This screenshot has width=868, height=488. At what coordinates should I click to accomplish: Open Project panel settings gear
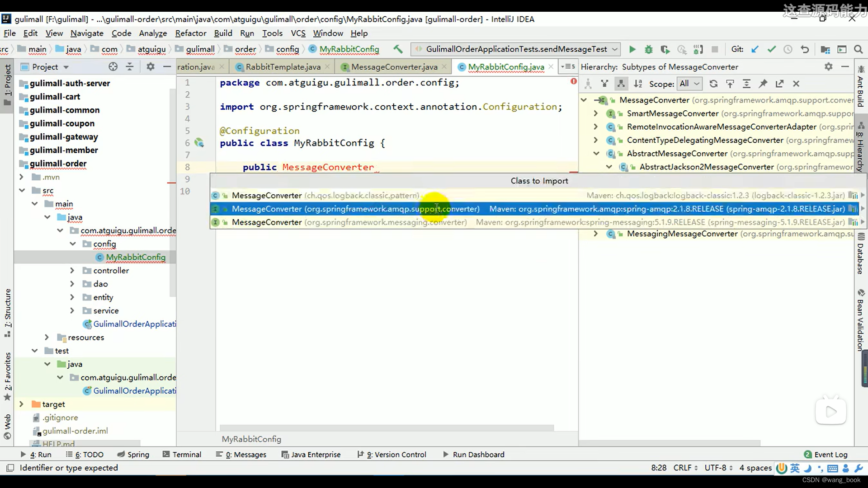151,67
